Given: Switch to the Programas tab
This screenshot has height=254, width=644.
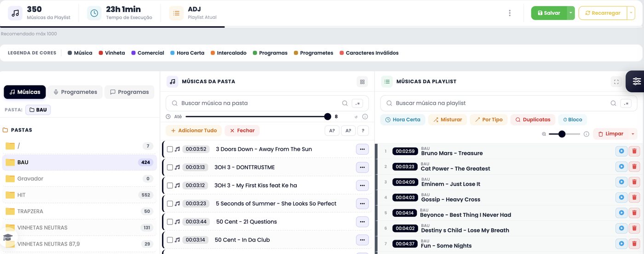Looking at the screenshot, I should click(x=129, y=92).
